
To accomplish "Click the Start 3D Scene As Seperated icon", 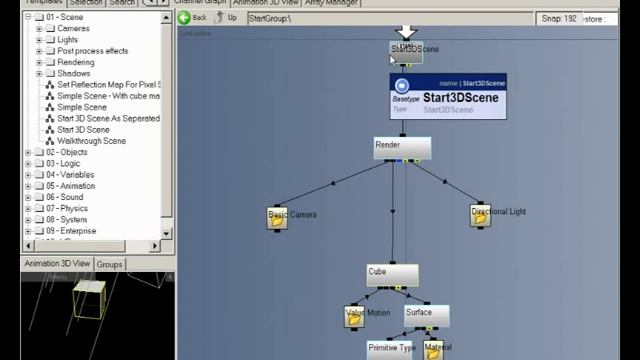I will [x=50, y=118].
